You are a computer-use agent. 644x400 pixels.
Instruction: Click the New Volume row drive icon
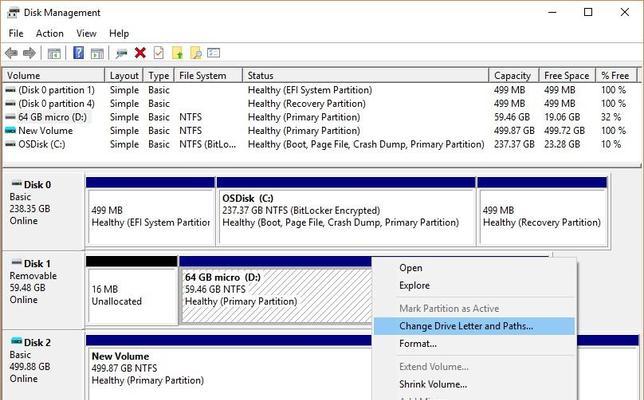(x=10, y=130)
